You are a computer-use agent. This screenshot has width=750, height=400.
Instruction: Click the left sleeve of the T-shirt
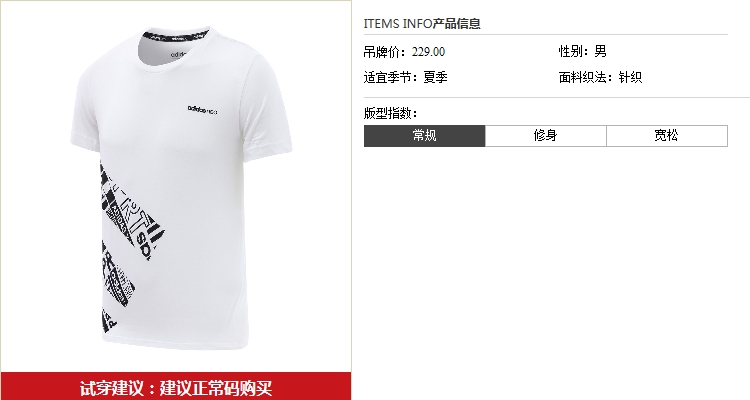[86, 115]
